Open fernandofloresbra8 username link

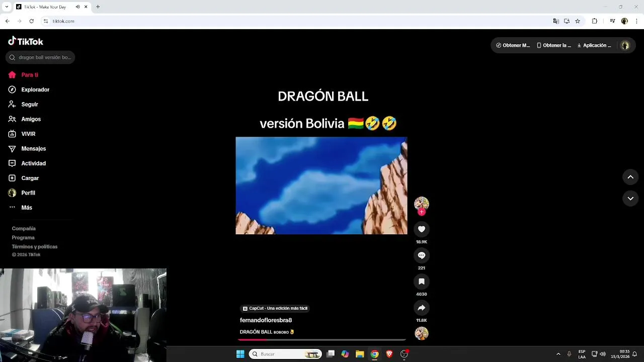click(266, 320)
